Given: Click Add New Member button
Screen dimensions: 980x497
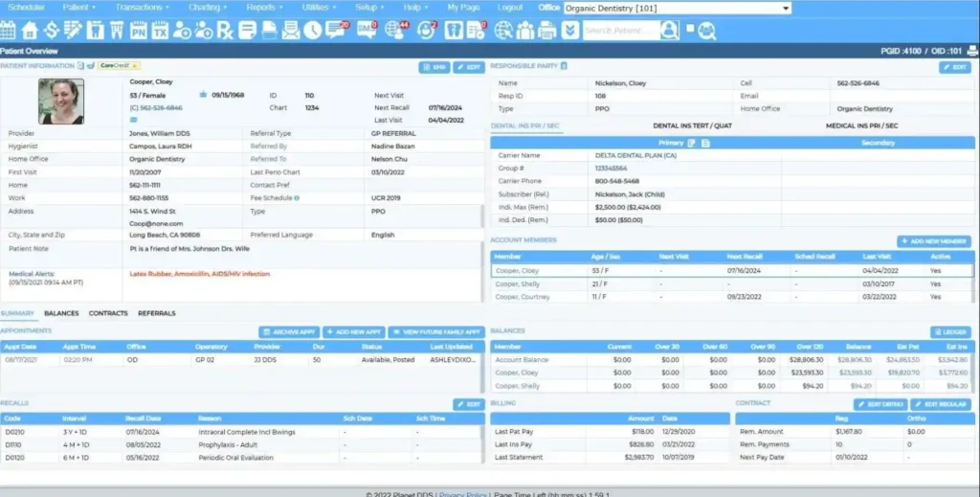Looking at the screenshot, I should tap(934, 241).
